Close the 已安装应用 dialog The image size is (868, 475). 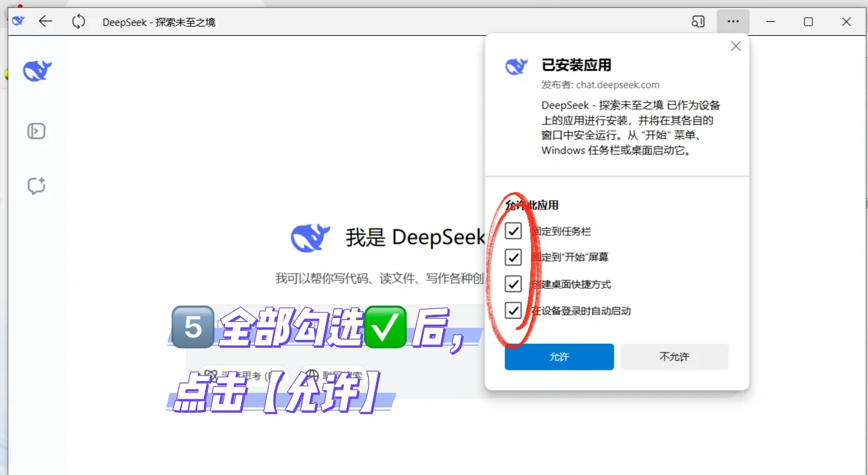[x=735, y=46]
